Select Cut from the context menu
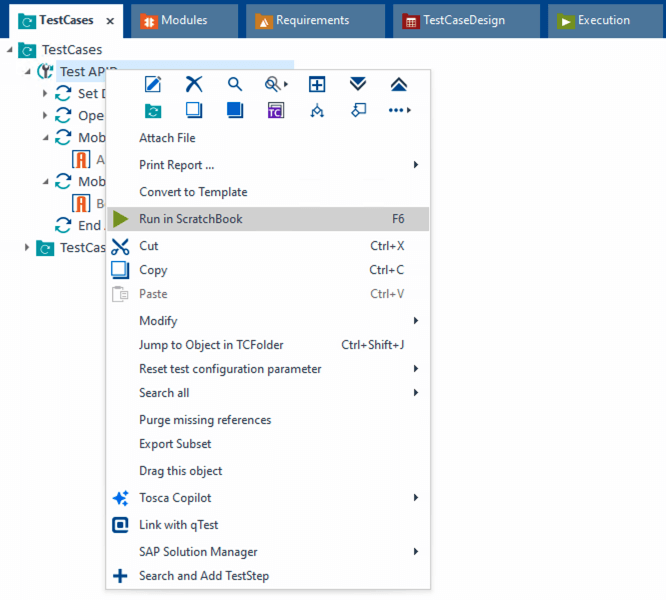666x600 pixels. coord(268,246)
